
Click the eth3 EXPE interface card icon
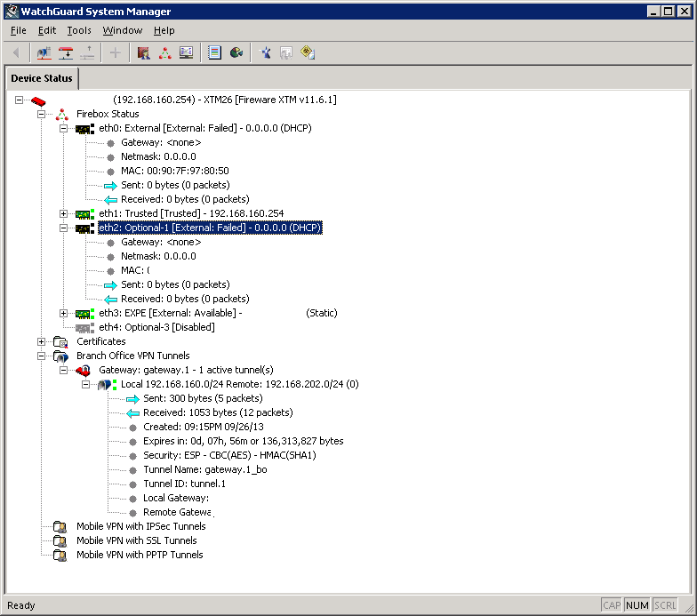(x=84, y=314)
